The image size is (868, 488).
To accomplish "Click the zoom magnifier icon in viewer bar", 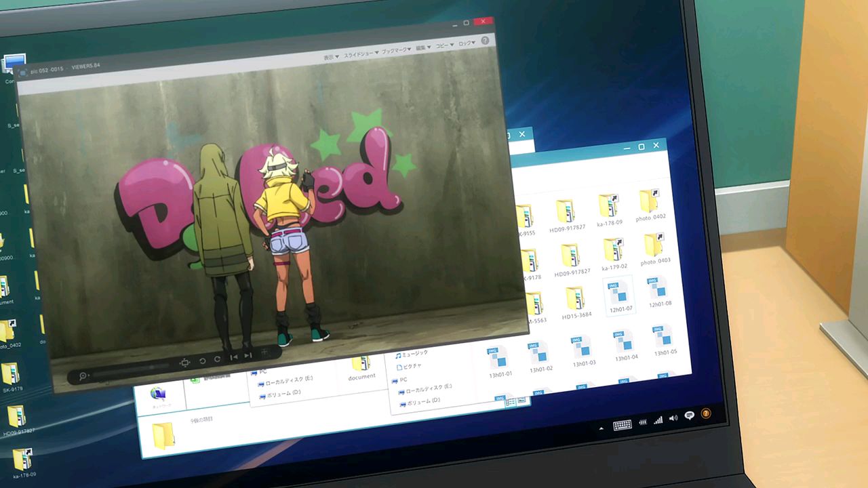I will coord(83,376).
